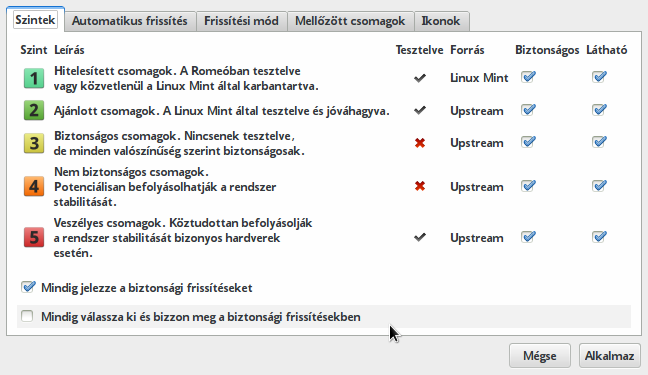648x375 pixels.
Task: Open the Frissítési mód tab
Action: [x=241, y=21]
